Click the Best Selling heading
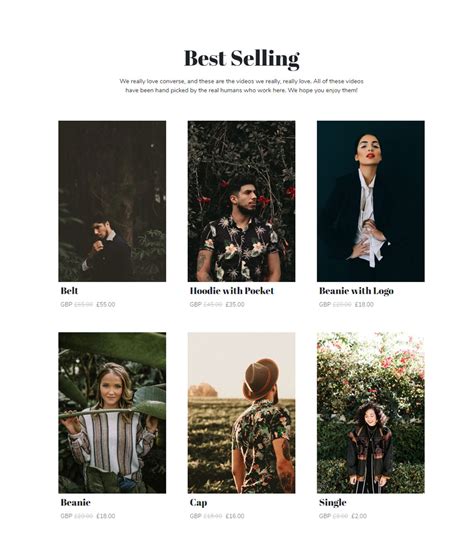The image size is (474, 548). [x=242, y=58]
